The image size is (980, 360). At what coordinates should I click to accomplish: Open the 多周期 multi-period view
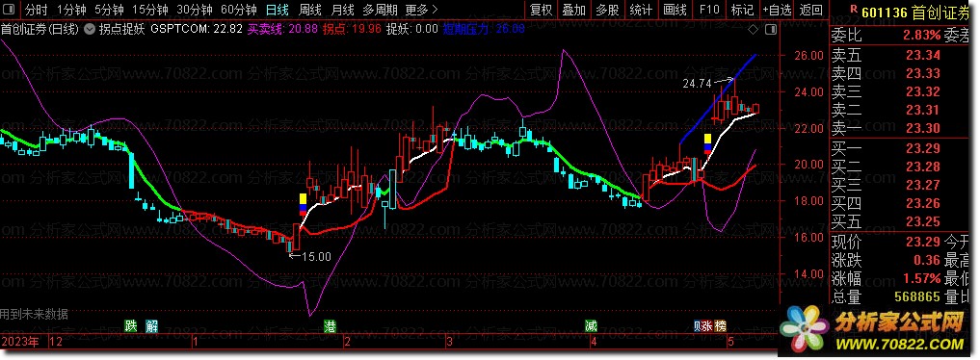(379, 10)
